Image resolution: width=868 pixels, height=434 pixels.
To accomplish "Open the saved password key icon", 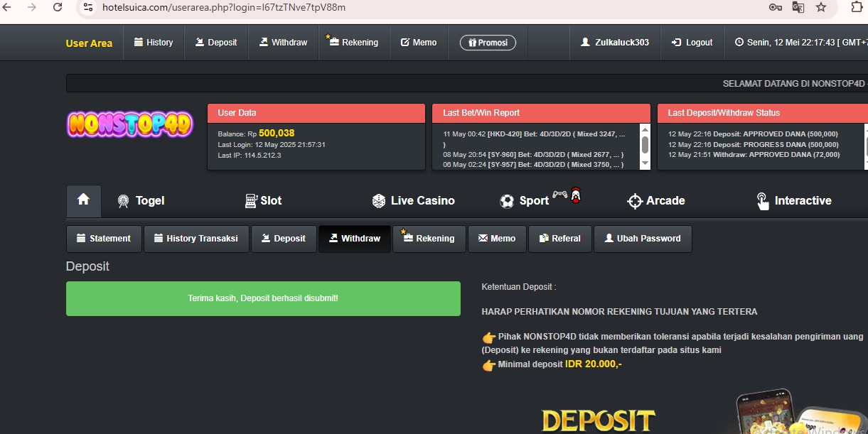I will 776,7.
